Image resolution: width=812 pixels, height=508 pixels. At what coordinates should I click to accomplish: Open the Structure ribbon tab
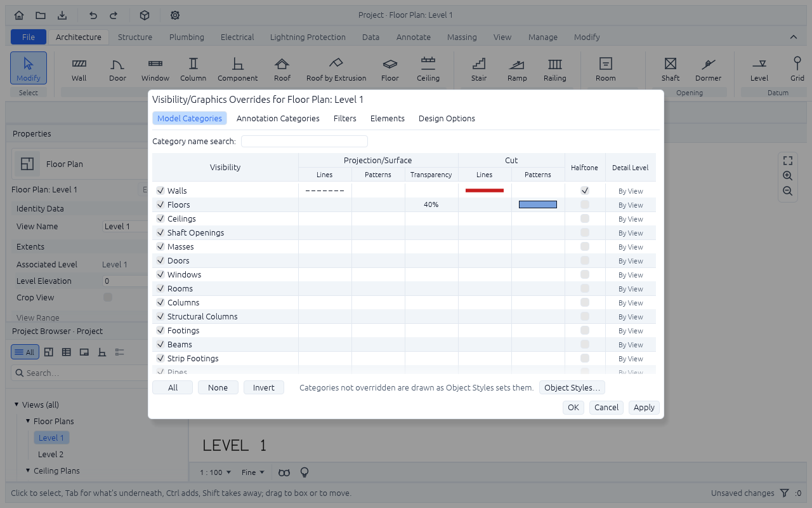[x=135, y=37]
